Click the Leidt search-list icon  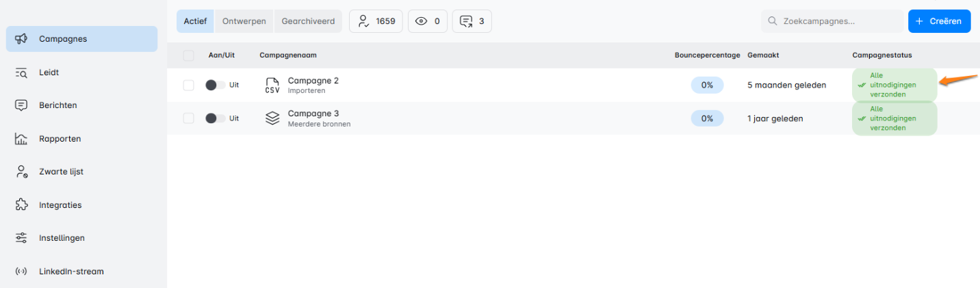tap(21, 73)
